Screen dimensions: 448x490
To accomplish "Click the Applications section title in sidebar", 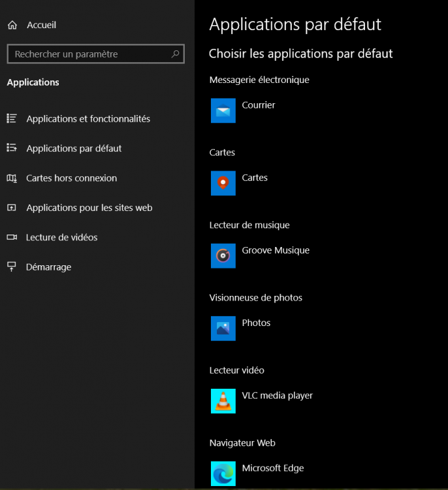I will (33, 82).
